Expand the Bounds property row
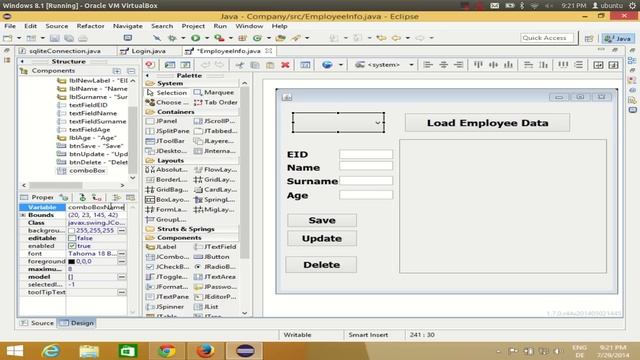The height and width of the screenshot is (360, 640). click(x=23, y=215)
